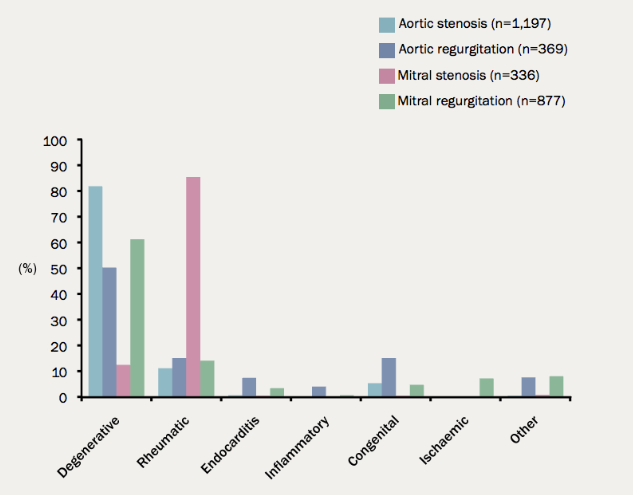
Task: Select the green Ischaemic mitral regurgitation bar
Action: (x=487, y=388)
